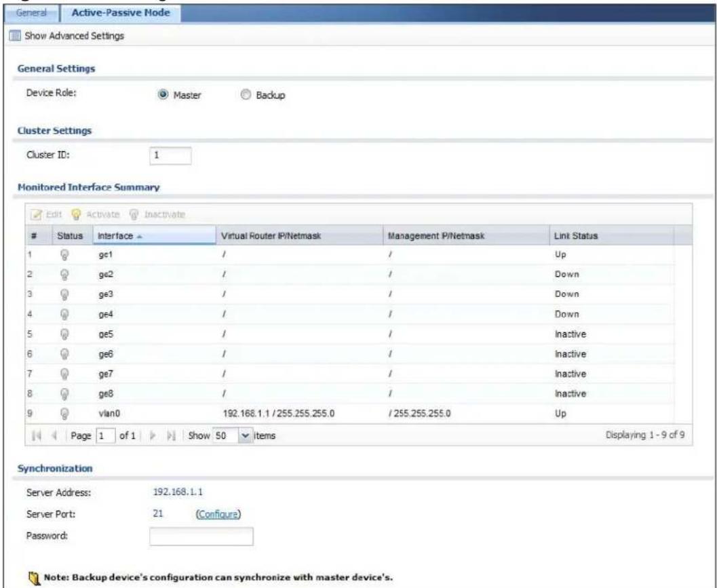The height and width of the screenshot is (588, 717).
Task: Click the Edit button label
Action: tap(54, 214)
